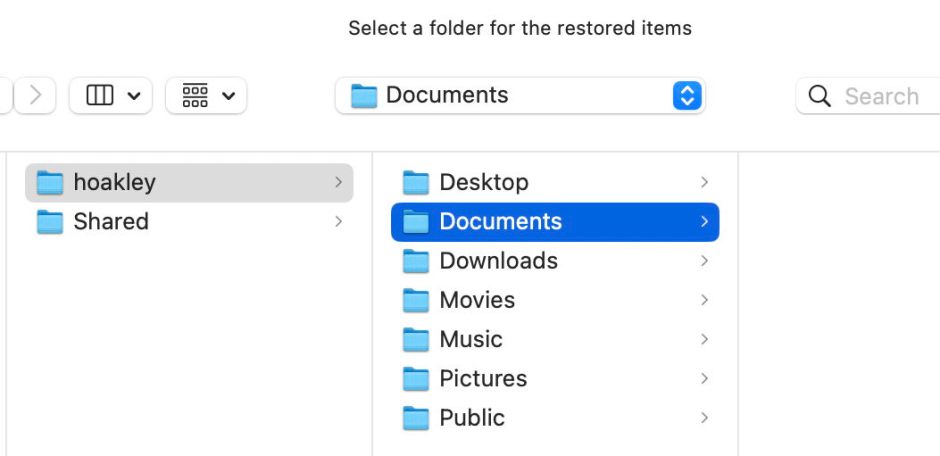Expand the Pictures folder chevron
Screen dimensions: 940x456
click(x=704, y=379)
